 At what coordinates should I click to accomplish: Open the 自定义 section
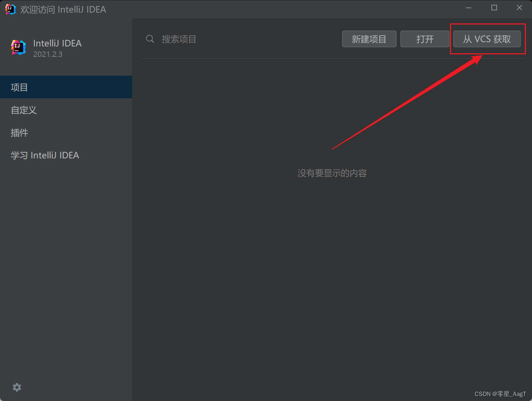point(66,110)
